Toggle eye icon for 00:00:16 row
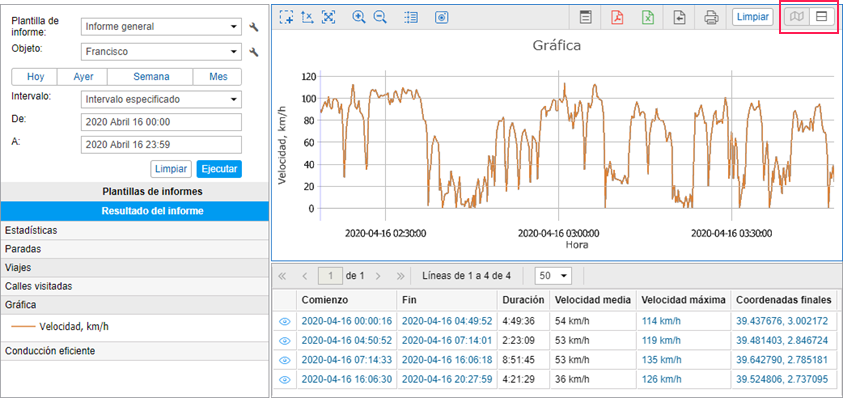 point(285,322)
